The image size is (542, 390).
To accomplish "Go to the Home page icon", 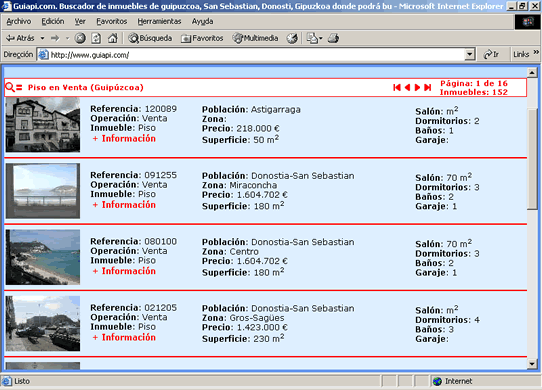I will (113, 38).
